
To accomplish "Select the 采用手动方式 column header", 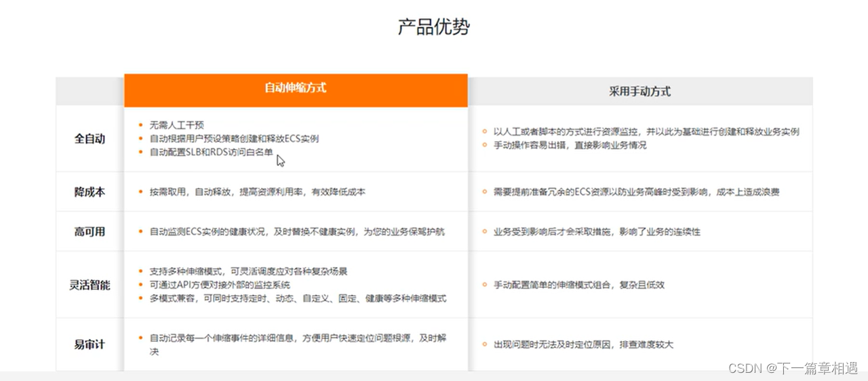I will pos(640,91).
